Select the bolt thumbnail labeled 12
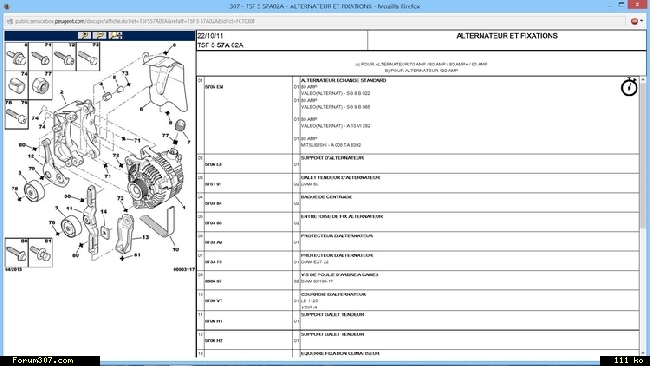 tap(64, 56)
